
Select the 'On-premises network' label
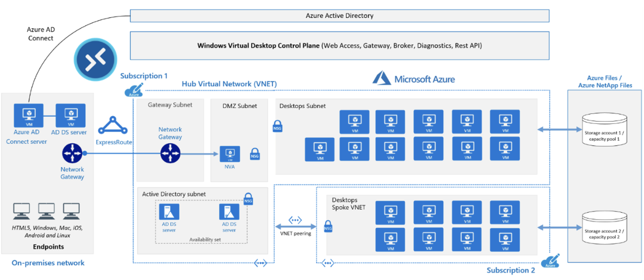click(48, 263)
